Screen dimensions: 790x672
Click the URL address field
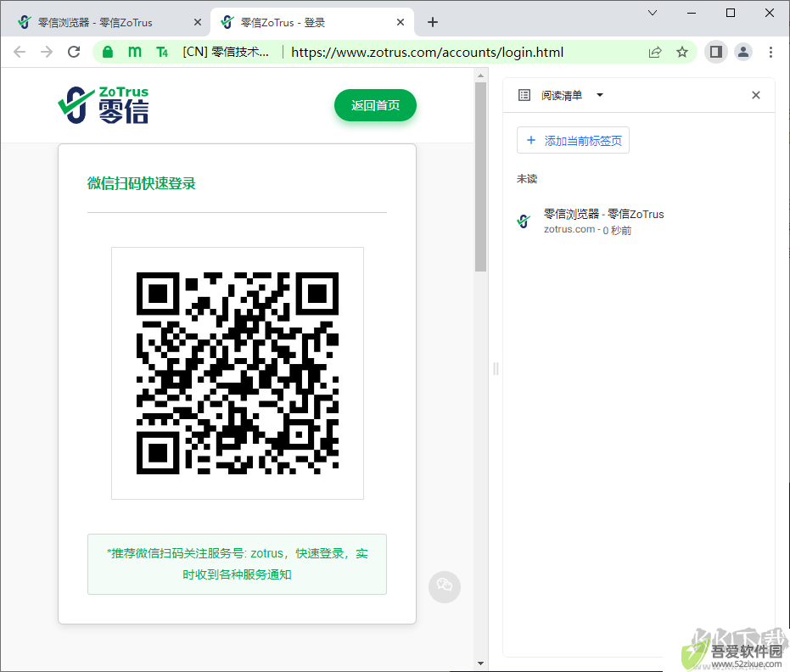point(428,52)
